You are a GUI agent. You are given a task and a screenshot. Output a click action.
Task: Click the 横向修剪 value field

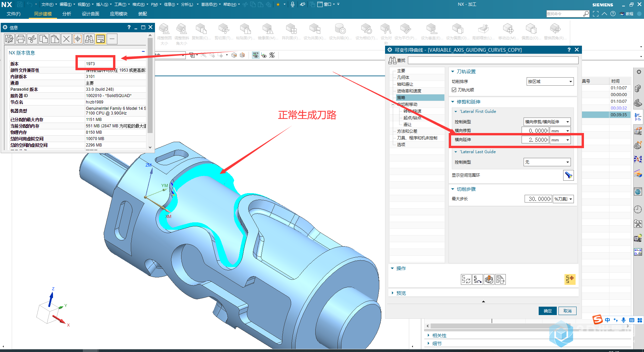pos(535,131)
